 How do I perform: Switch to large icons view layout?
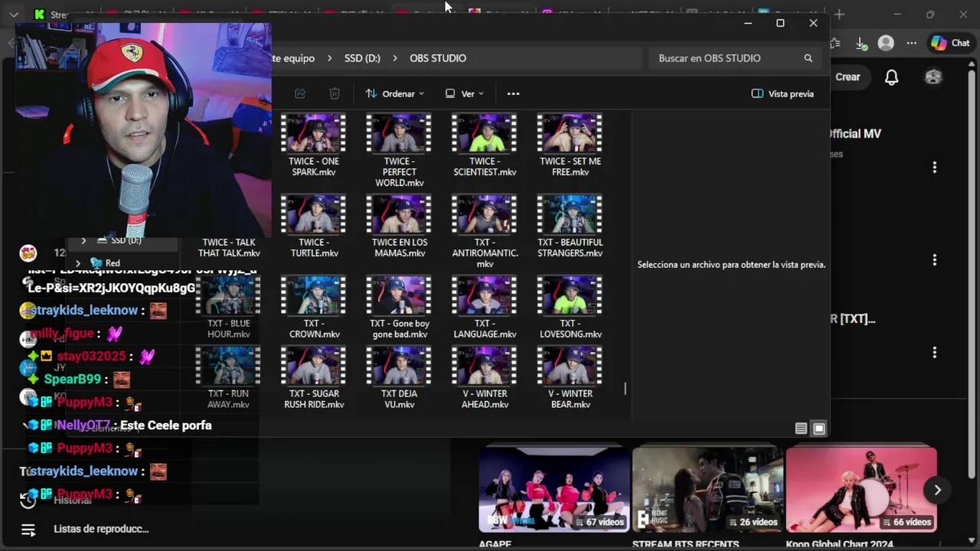pyautogui.click(x=819, y=429)
